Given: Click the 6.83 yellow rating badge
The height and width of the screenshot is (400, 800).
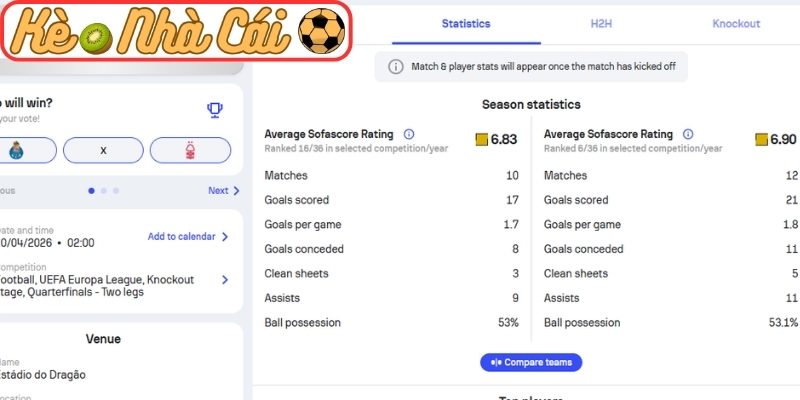Looking at the screenshot, I should pyautogui.click(x=482, y=139).
